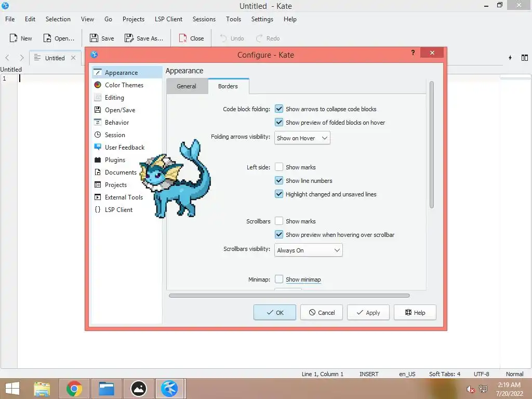Open the LSP Client menu
Screen dimensions: 532x399
point(168,19)
